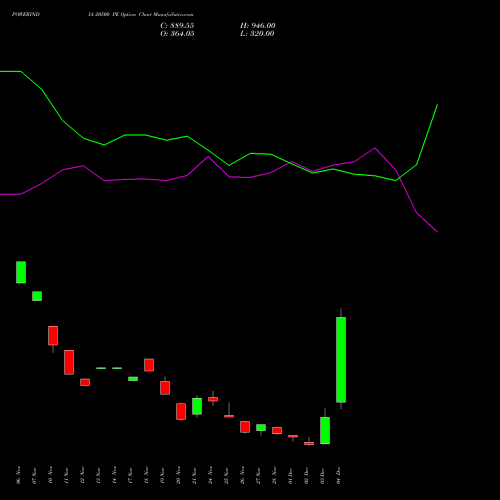Select the 07 Nov date label
This screenshot has width=500, height=500.
pyautogui.click(x=34, y=475)
